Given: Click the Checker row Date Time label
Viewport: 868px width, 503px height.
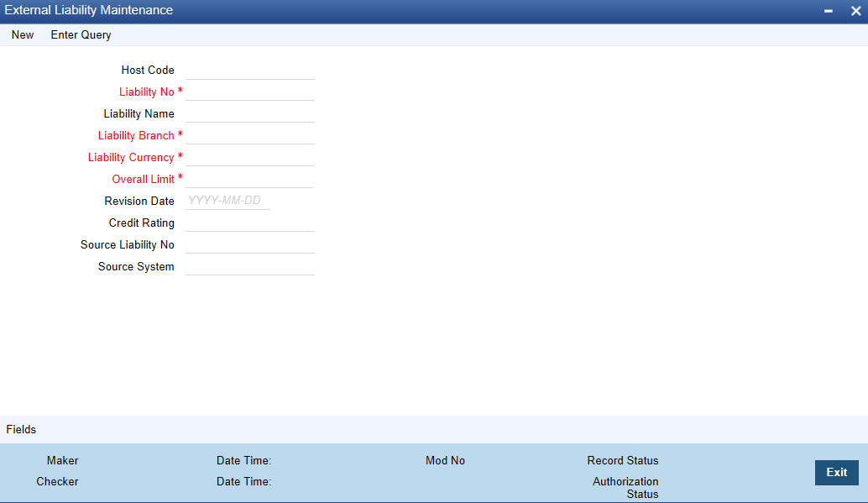Looking at the screenshot, I should [244, 481].
